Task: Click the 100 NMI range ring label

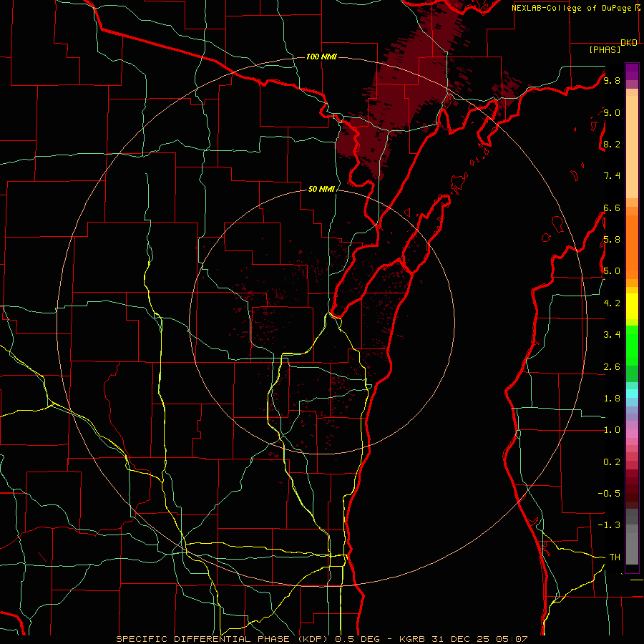Action: pos(321,57)
